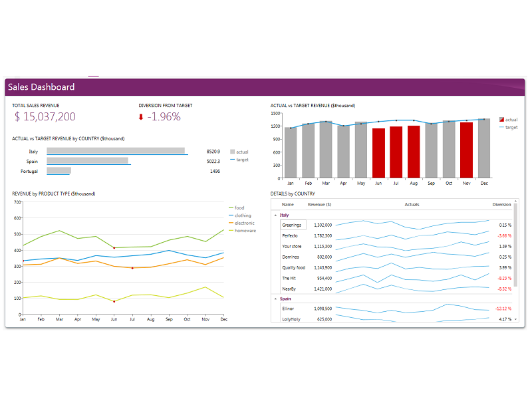Click the red June point on food line
This screenshot has height=399, width=532.
pyautogui.click(x=114, y=248)
